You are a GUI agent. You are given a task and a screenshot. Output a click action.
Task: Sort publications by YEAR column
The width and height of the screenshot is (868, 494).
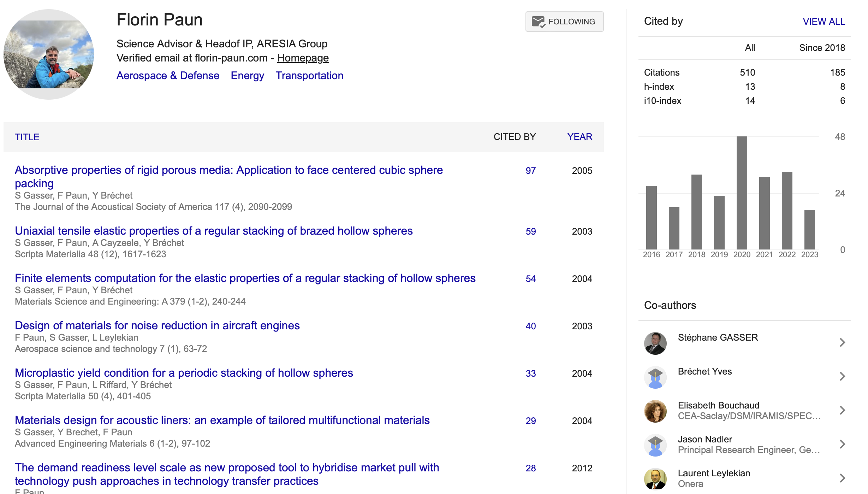579,137
